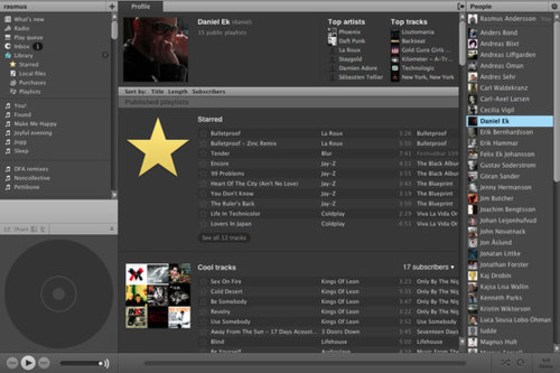The height and width of the screenshot is (373, 560).
Task: Select Magnus Hult in People list
Action: (x=498, y=342)
